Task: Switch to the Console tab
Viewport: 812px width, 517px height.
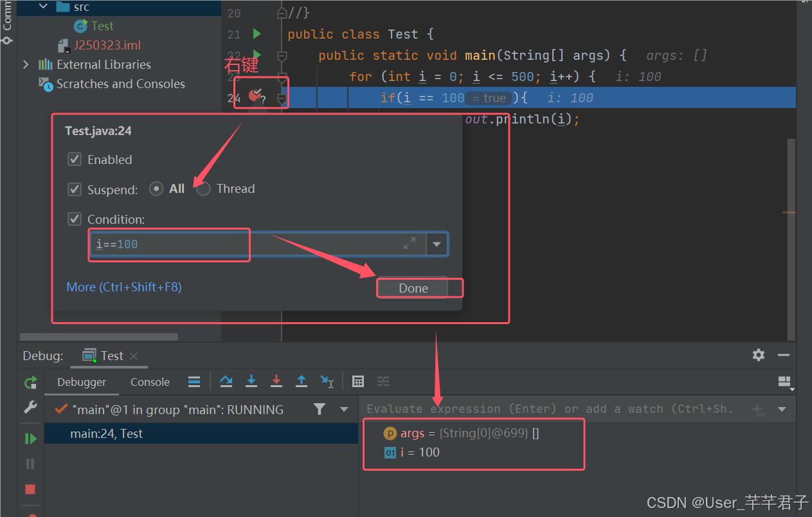Action: (x=149, y=381)
